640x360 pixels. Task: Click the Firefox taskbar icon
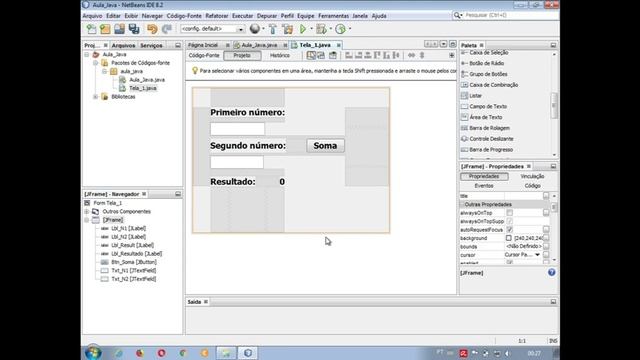[x=140, y=353]
